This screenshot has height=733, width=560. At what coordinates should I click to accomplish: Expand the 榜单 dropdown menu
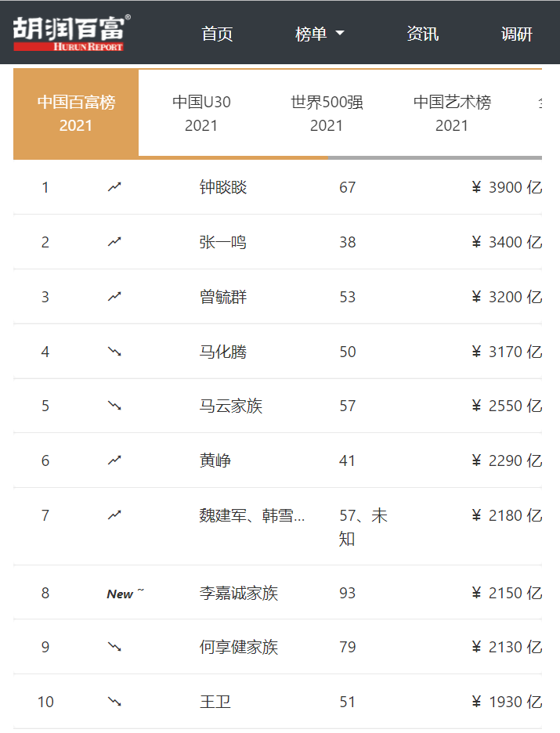(x=320, y=34)
